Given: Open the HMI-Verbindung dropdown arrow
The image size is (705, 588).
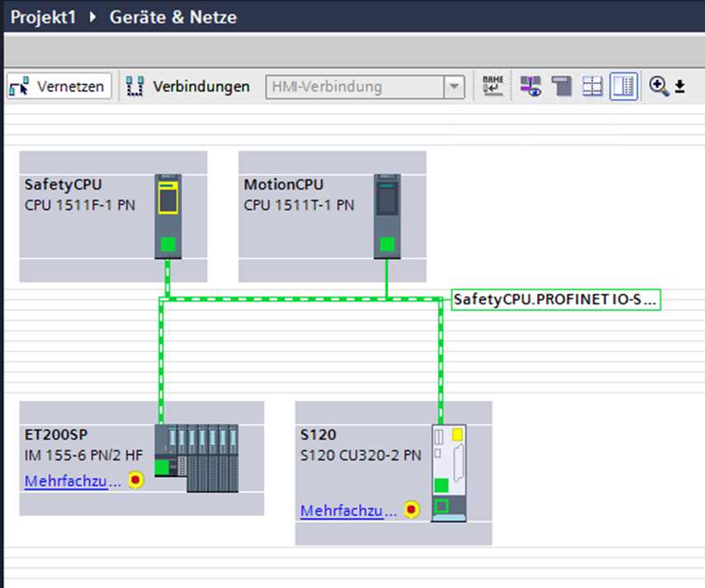Looking at the screenshot, I should click(454, 87).
